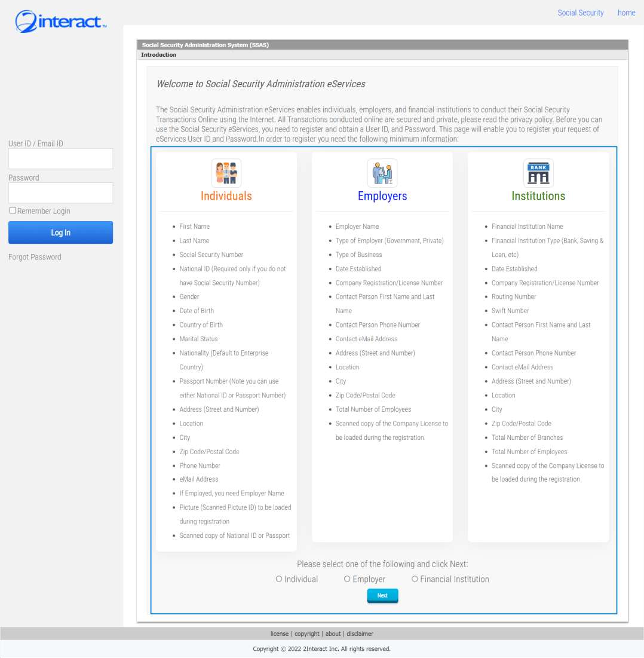Go to the home page
This screenshot has width=644, height=658.
coord(626,13)
